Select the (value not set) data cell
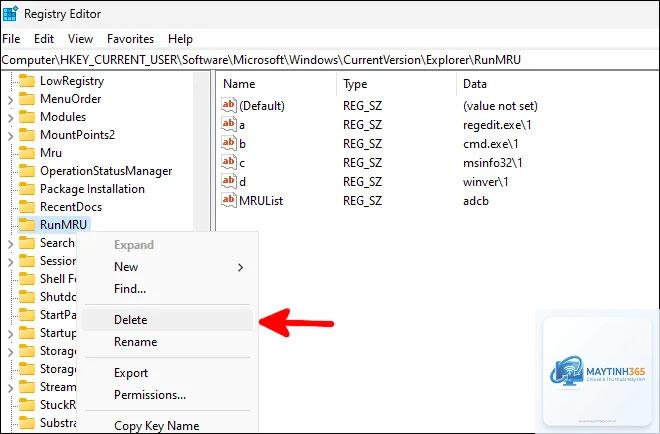 pyautogui.click(x=500, y=105)
